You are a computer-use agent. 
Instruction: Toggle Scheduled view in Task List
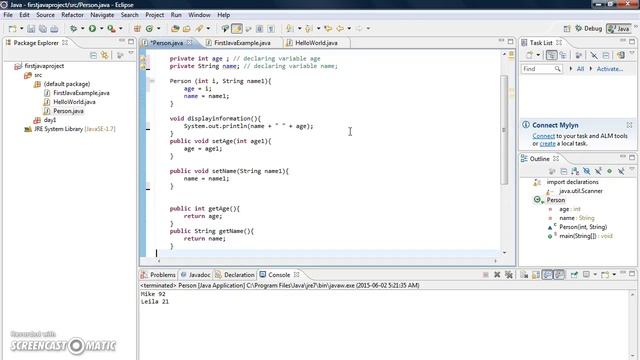563,55
